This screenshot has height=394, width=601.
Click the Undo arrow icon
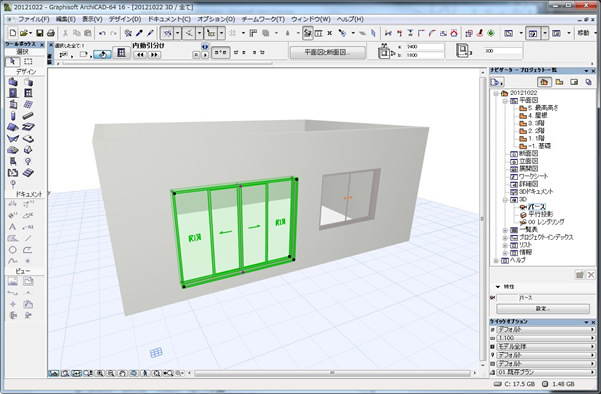coord(102,33)
